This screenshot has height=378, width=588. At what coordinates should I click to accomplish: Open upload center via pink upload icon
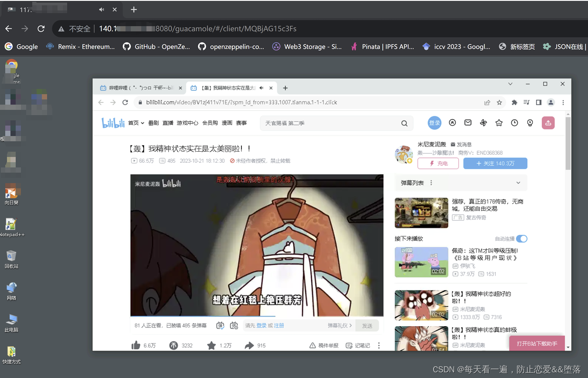click(x=548, y=123)
